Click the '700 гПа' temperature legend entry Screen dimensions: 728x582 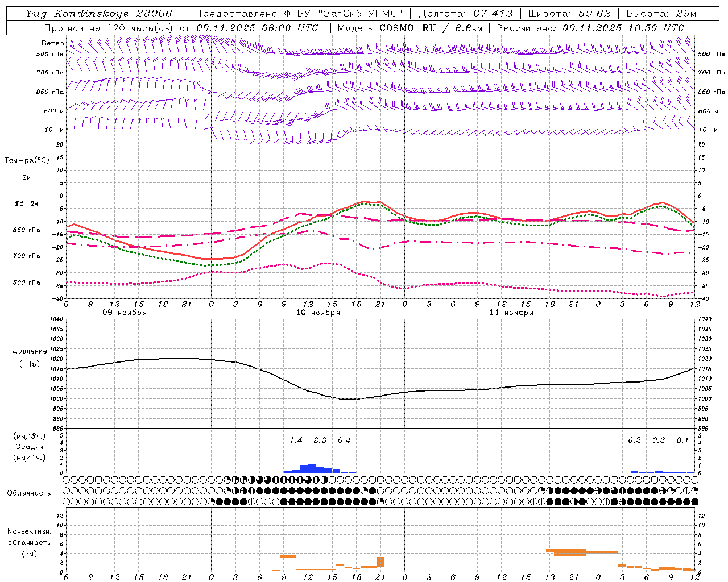27,256
